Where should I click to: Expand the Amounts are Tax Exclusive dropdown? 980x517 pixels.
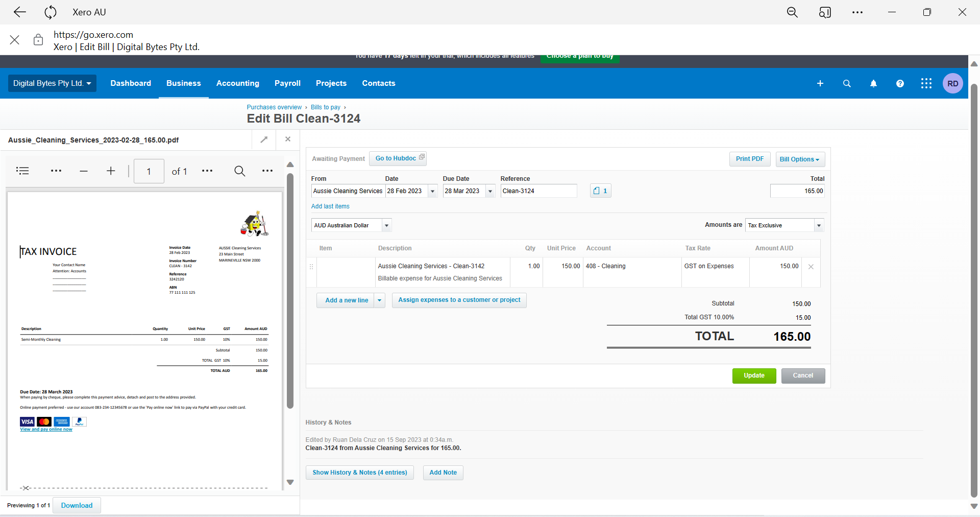[x=819, y=225]
